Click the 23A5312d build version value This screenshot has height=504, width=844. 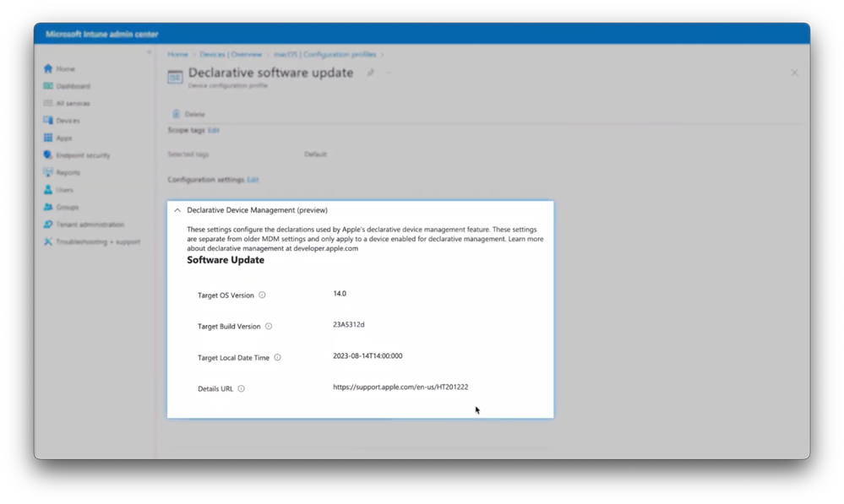point(349,324)
